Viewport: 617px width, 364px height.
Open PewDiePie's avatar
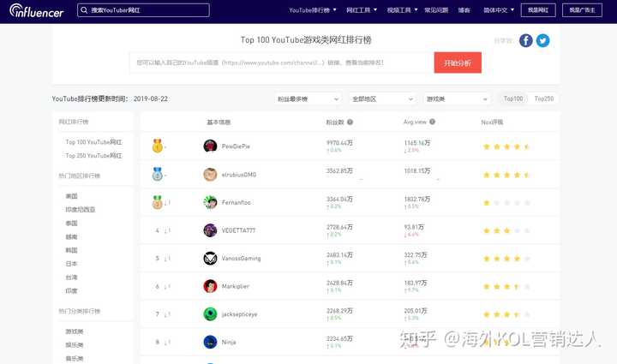(x=210, y=146)
